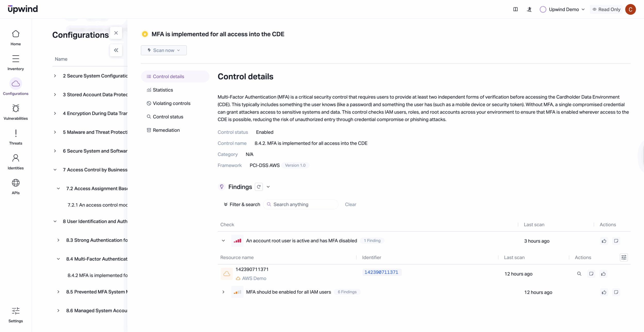The width and height of the screenshot is (644, 332).
Task: Expand 5 Malware and Threat Protection
Action: pyautogui.click(x=55, y=132)
